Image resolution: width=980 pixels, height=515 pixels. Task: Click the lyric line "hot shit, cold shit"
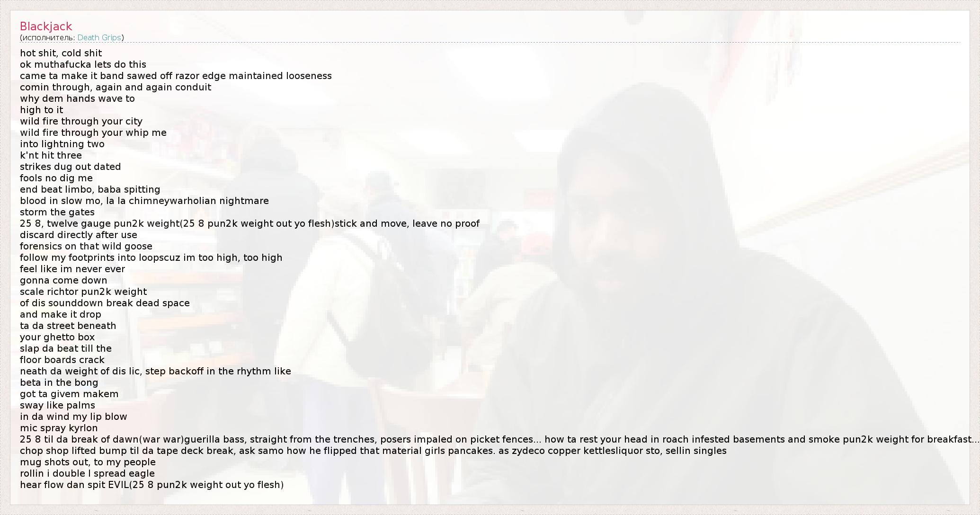tap(61, 53)
